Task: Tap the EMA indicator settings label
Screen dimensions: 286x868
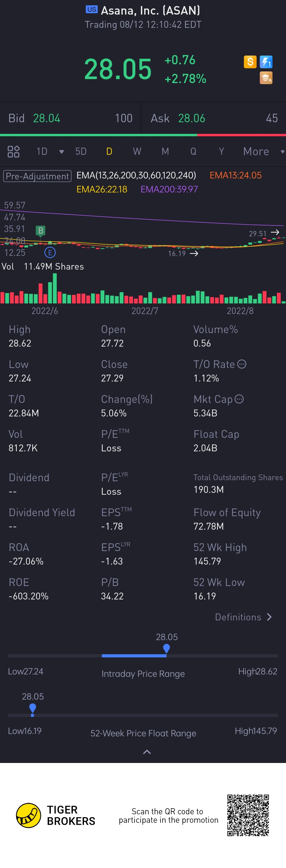Action: pos(136,175)
